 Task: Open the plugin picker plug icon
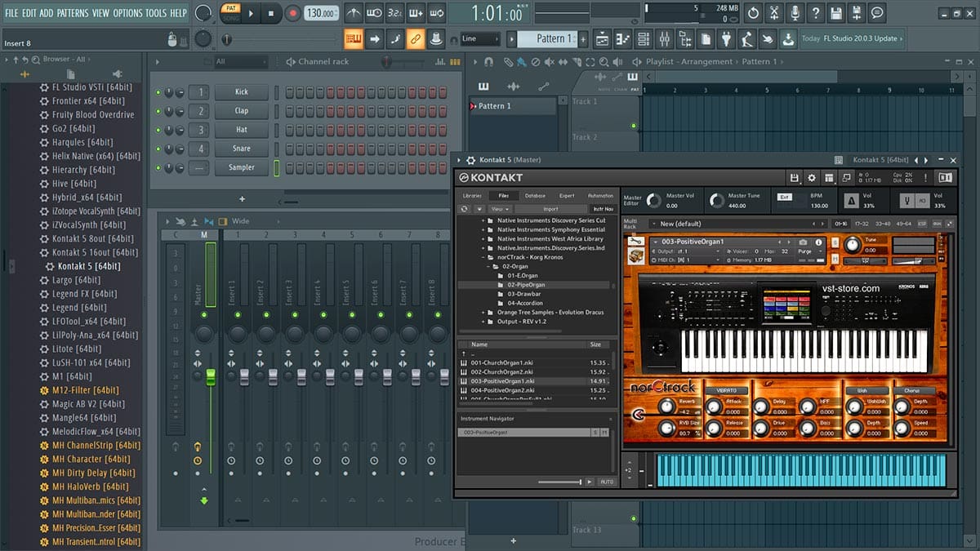(x=726, y=38)
